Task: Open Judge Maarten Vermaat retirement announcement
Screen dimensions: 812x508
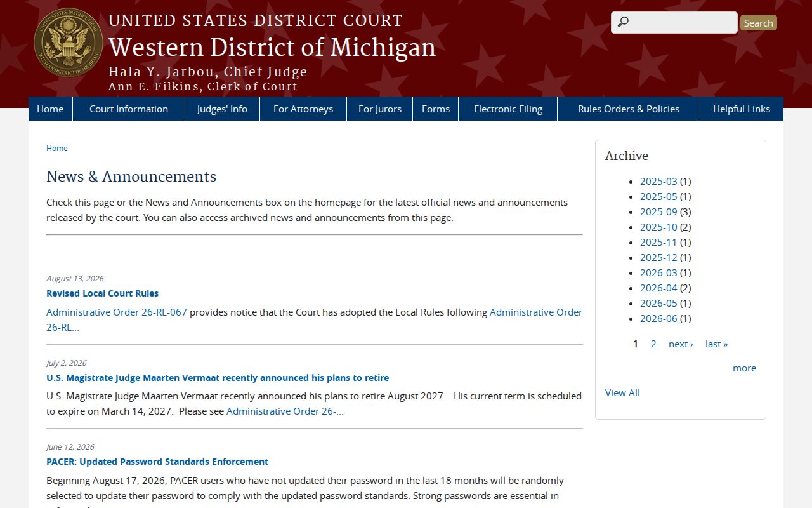Action: point(218,378)
